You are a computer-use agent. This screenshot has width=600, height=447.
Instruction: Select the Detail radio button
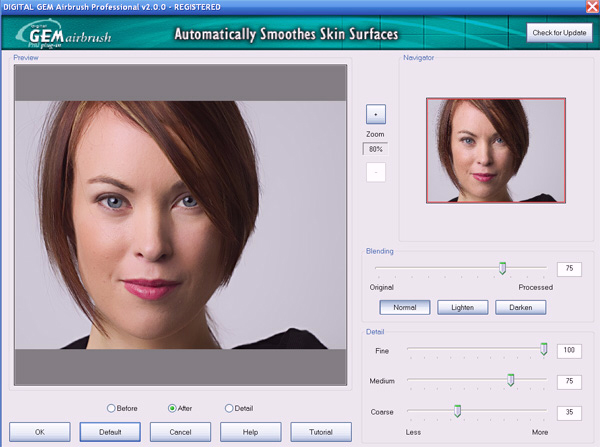click(230, 408)
